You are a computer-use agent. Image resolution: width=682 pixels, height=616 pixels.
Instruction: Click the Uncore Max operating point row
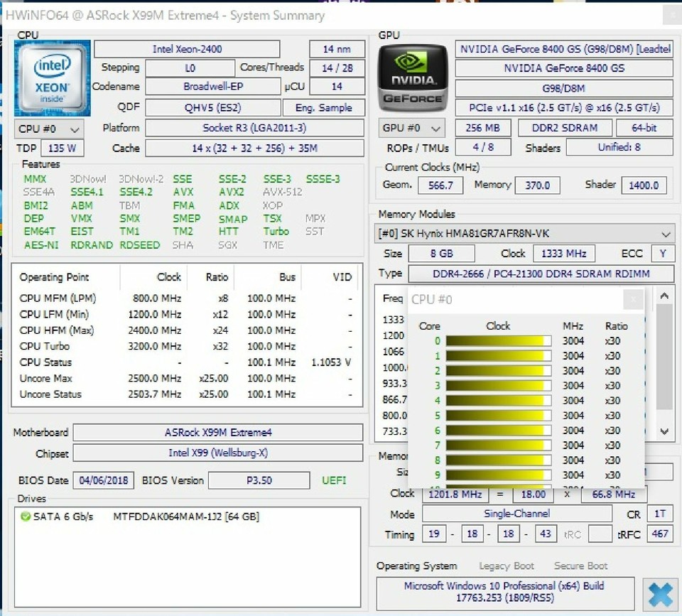click(x=185, y=379)
